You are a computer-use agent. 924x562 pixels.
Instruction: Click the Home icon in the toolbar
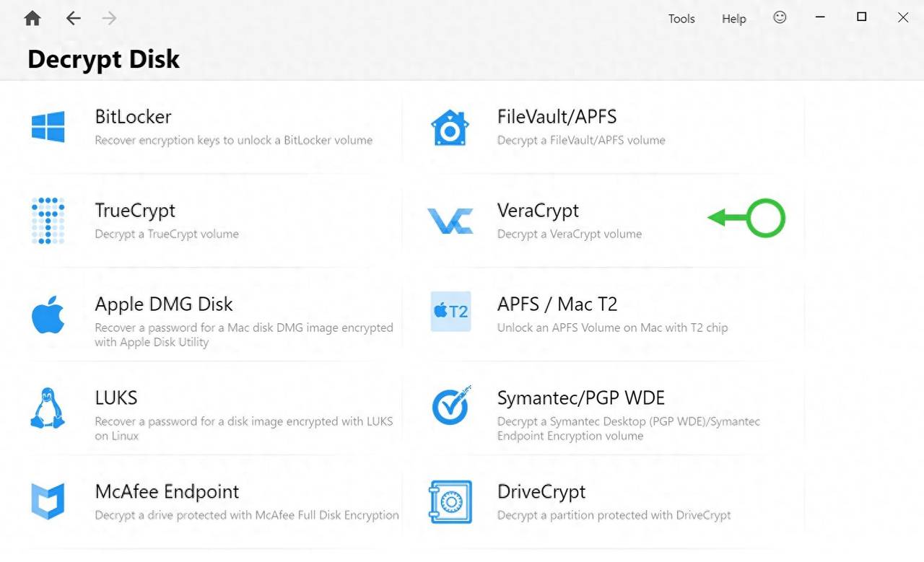coord(32,18)
